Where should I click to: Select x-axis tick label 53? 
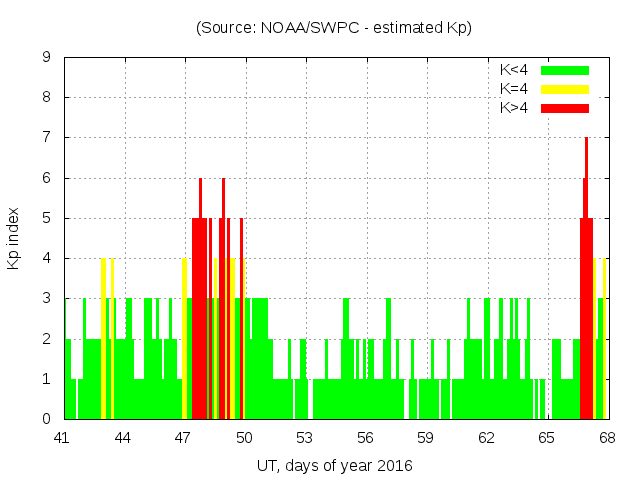[304, 437]
